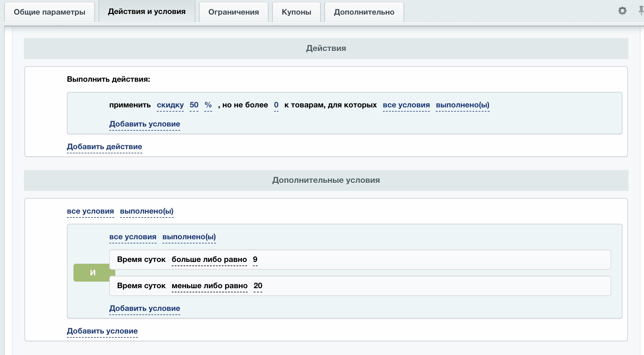
Task: Change the скидку action type dropdown
Action: [x=170, y=105]
